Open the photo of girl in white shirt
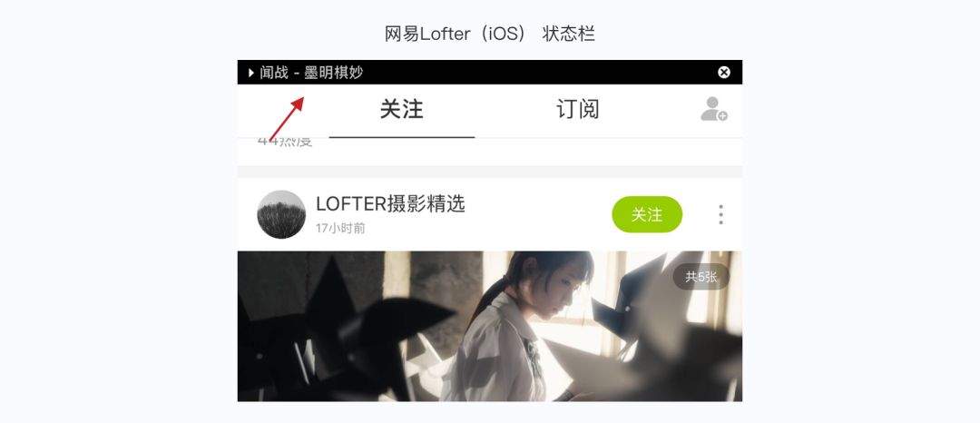Viewport: 980px width, 423px height. pos(490,326)
